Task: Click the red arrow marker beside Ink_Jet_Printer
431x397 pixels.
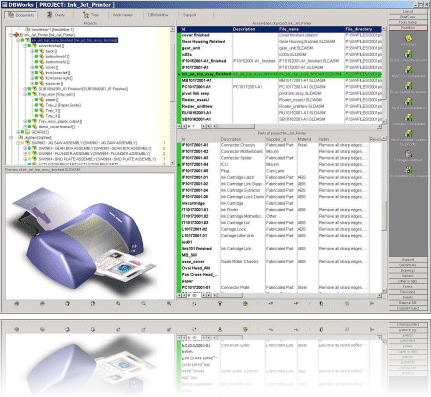Action: [15, 35]
